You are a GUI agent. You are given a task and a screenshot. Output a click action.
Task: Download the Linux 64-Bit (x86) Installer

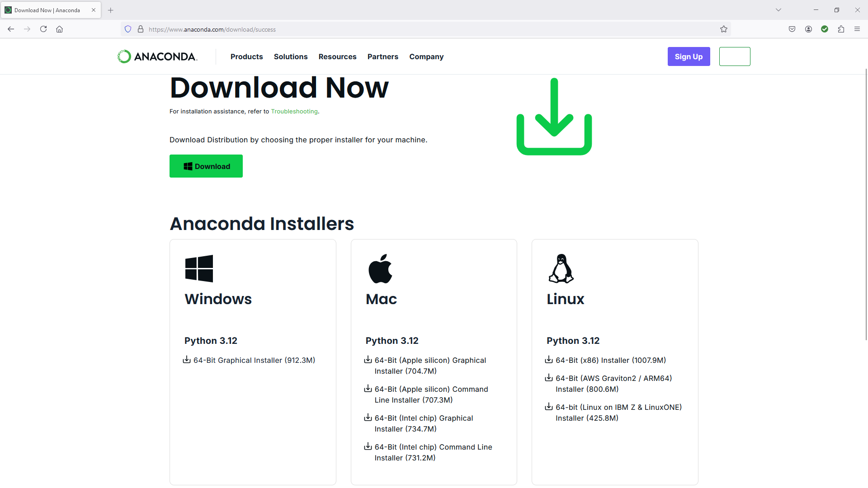(610, 360)
